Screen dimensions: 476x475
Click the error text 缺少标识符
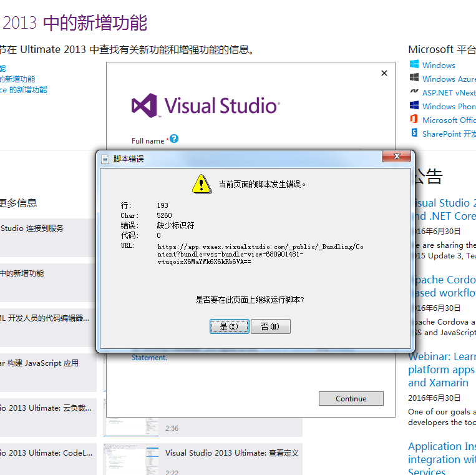coord(175,225)
